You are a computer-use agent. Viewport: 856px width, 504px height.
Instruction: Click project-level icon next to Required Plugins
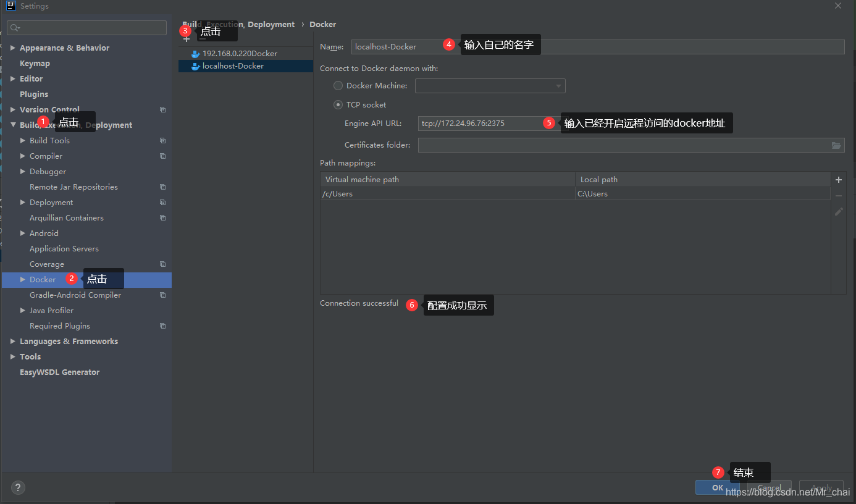pyautogui.click(x=163, y=326)
